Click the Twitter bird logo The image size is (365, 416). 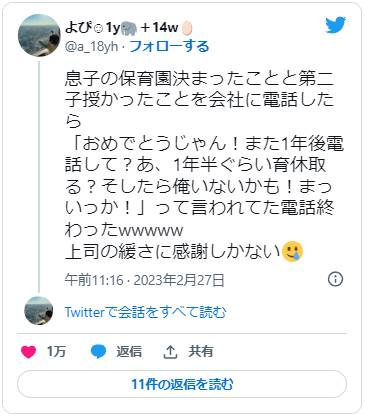point(335,25)
